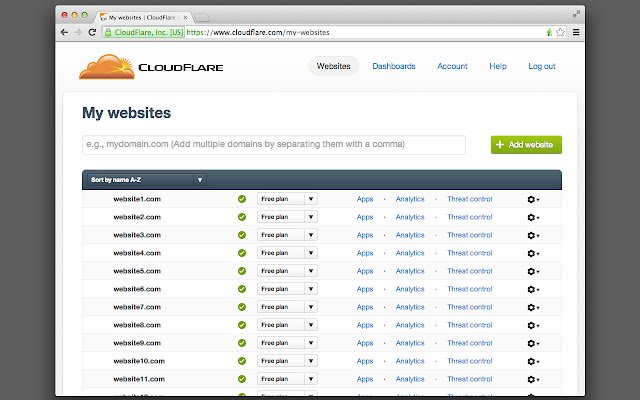Open settings gear for website7.com

pyautogui.click(x=533, y=307)
